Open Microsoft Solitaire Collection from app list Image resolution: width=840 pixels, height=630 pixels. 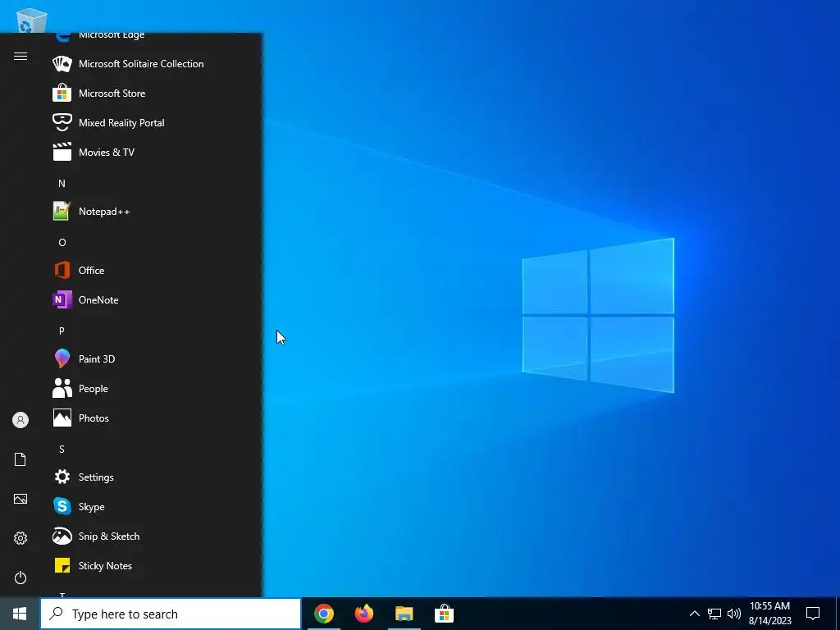click(154, 64)
